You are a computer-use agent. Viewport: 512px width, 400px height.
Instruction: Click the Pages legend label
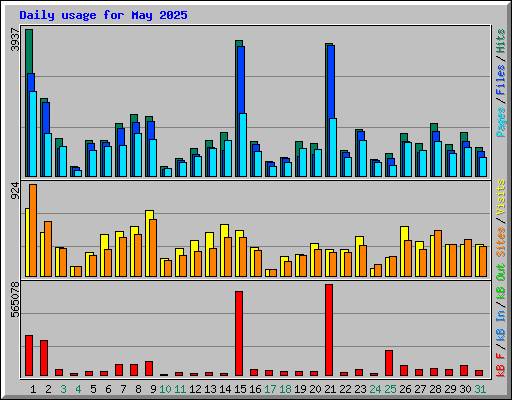point(501,122)
